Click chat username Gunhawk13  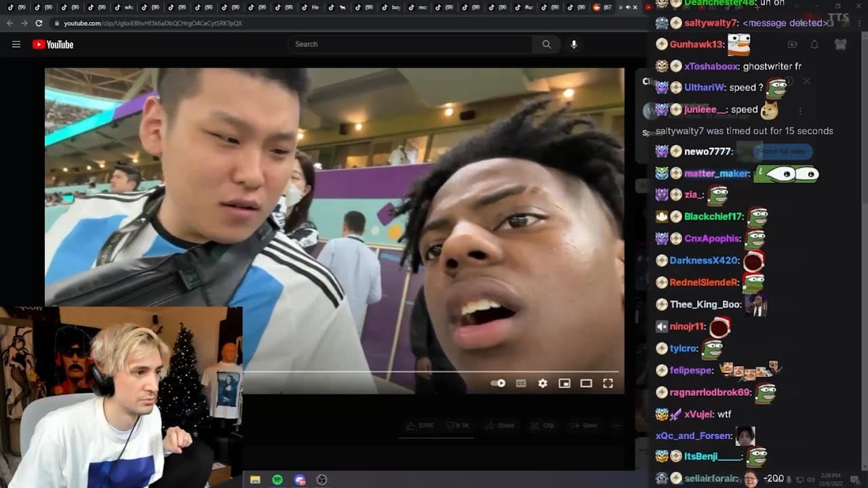696,45
